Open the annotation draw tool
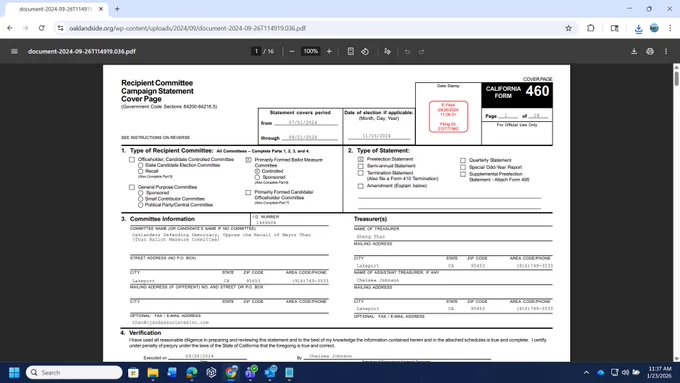Screen dimensions: 680x383 coord(387,51)
